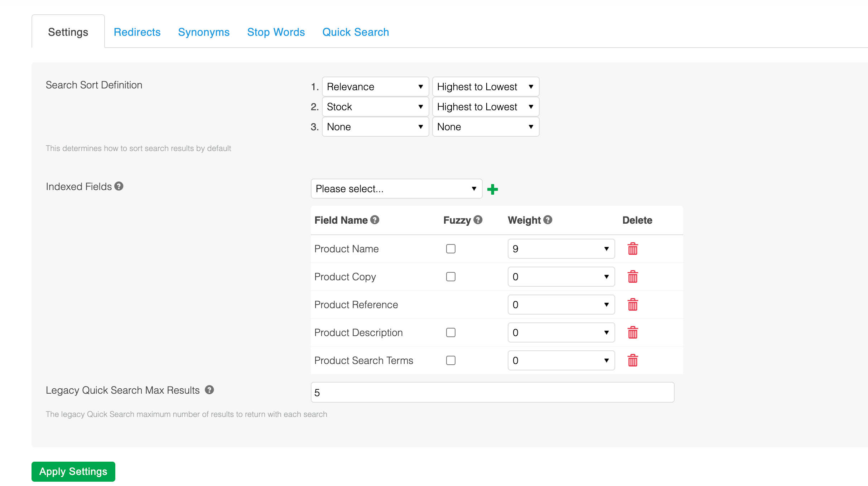Show help for Weight column header
This screenshot has width=868, height=486.
(548, 220)
